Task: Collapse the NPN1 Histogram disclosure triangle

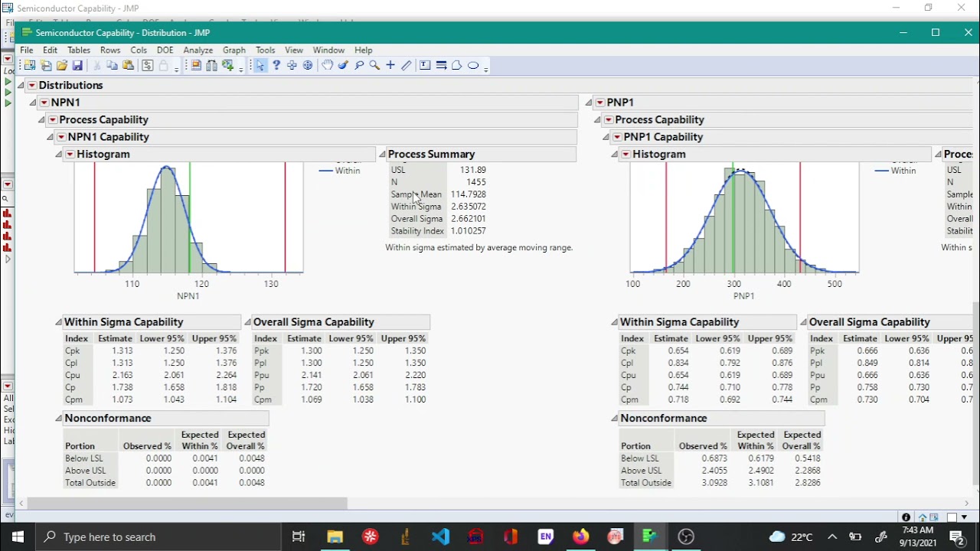Action: 58,155
